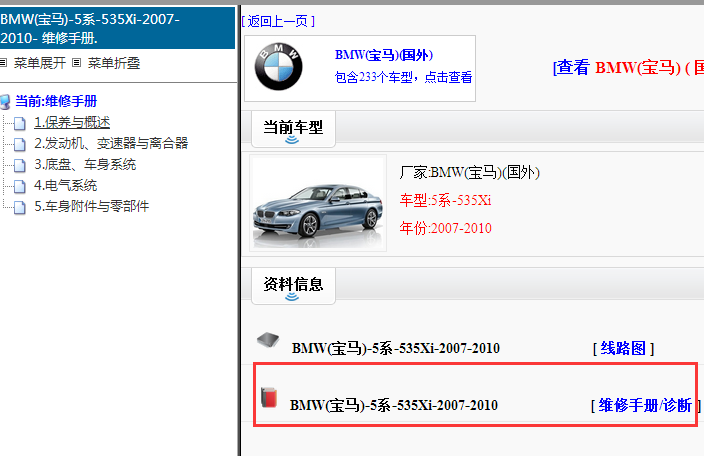Click the red book icon in 维修手册 row

269,398
